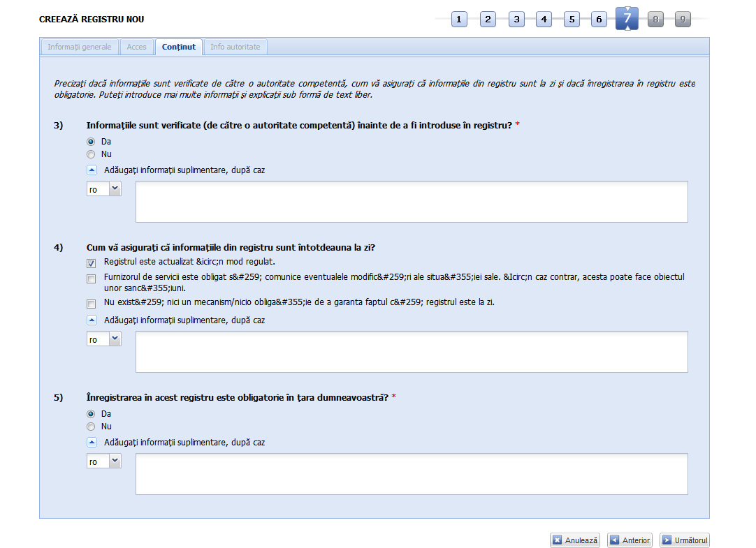Proceed with the Următorul button
Viewport: 756px width, 548px height.
point(684,540)
